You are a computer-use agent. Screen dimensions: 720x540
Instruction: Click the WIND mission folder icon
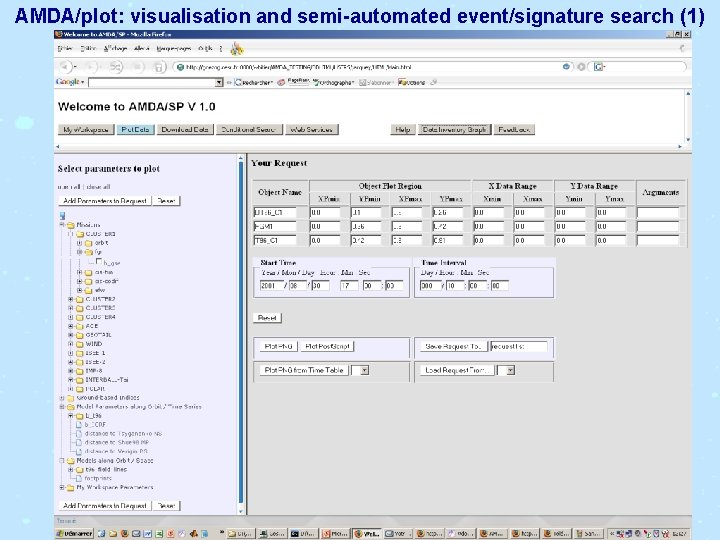79,343
